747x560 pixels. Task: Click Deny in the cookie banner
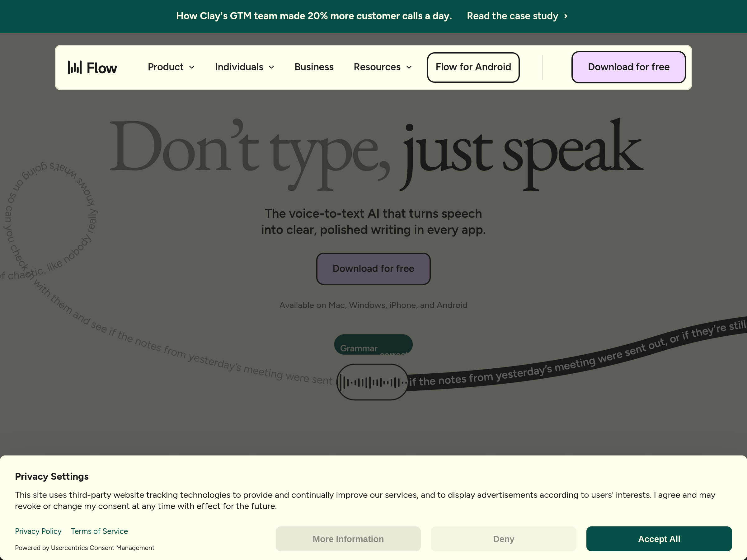click(x=503, y=539)
